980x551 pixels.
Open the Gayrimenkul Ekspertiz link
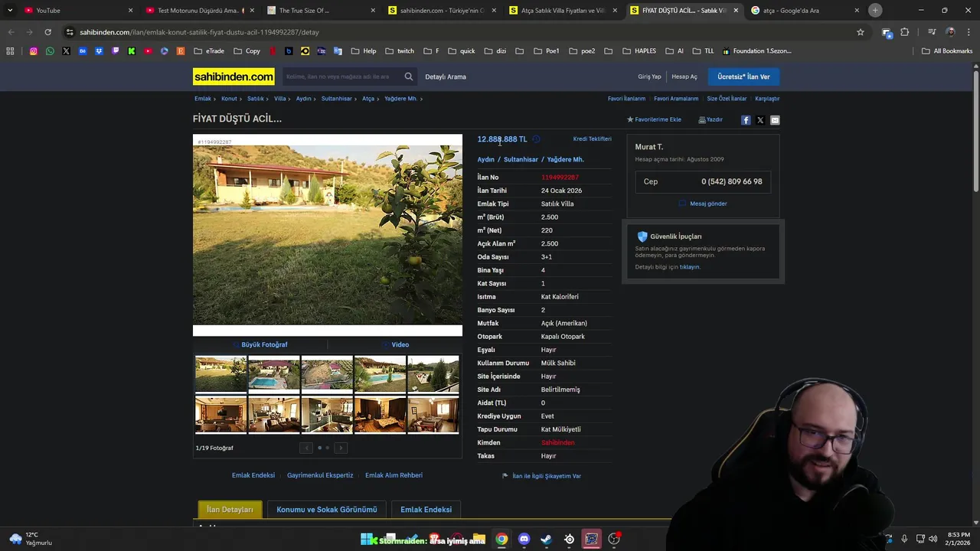pyautogui.click(x=320, y=475)
